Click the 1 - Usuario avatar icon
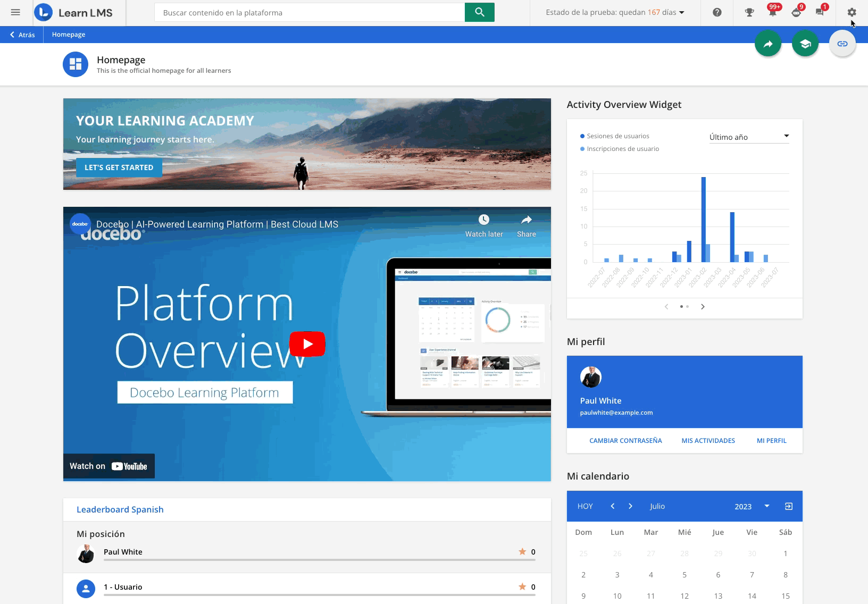Viewport: 868px width, 604px height. [x=86, y=589]
